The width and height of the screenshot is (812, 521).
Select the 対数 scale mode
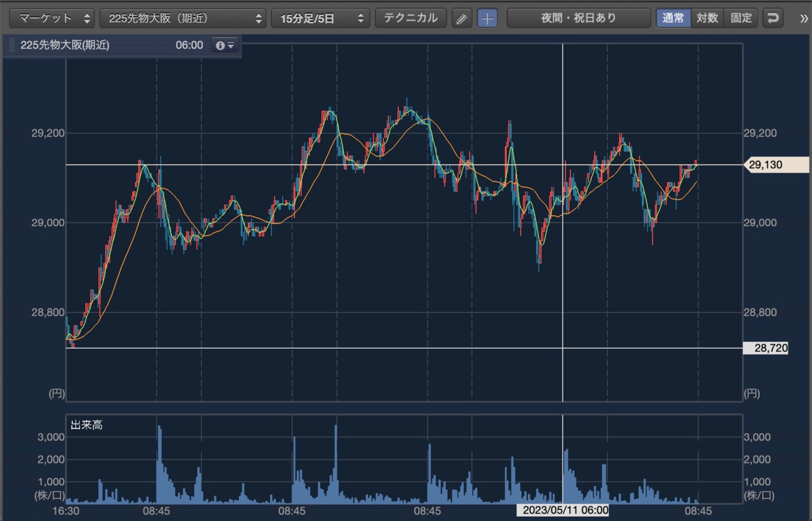pyautogui.click(x=707, y=18)
